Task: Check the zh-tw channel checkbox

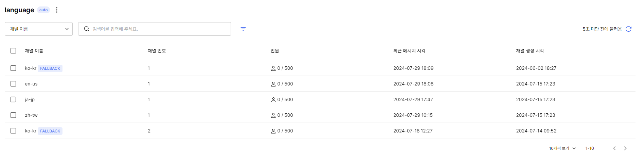Action: click(13, 115)
